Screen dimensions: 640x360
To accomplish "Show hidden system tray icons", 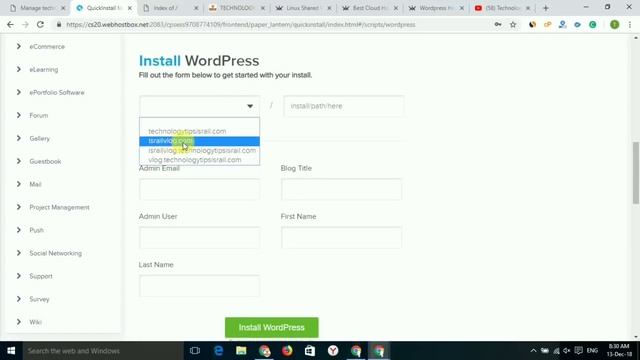I will click(533, 351).
